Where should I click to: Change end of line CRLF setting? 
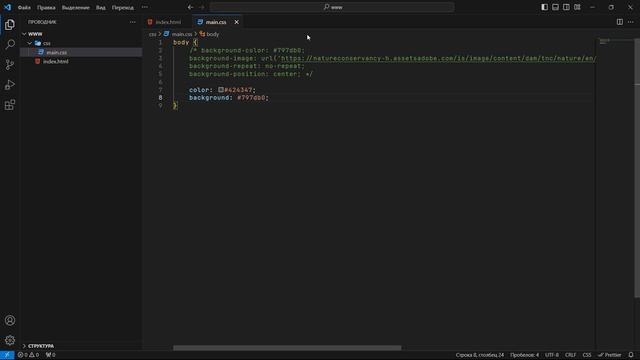[570, 355]
